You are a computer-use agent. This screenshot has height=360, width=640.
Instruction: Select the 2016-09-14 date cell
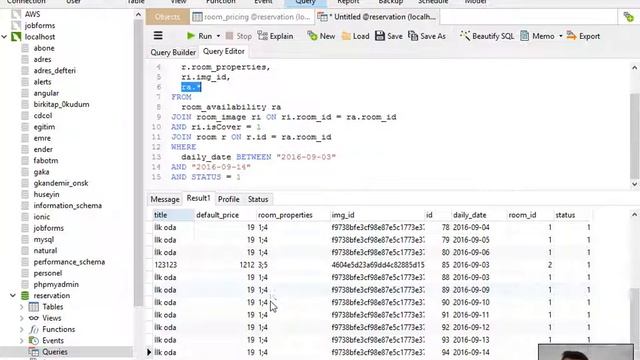click(478, 352)
